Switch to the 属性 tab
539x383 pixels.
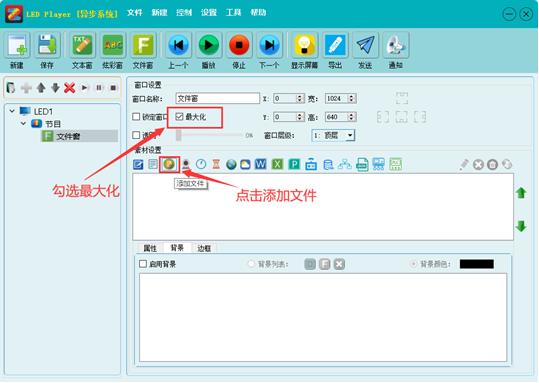tap(150, 248)
